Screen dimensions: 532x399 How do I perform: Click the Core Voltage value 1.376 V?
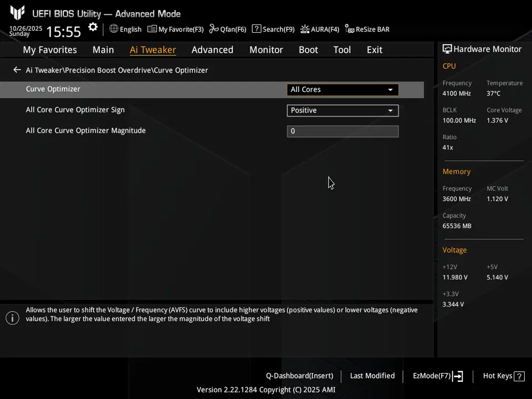498,120
